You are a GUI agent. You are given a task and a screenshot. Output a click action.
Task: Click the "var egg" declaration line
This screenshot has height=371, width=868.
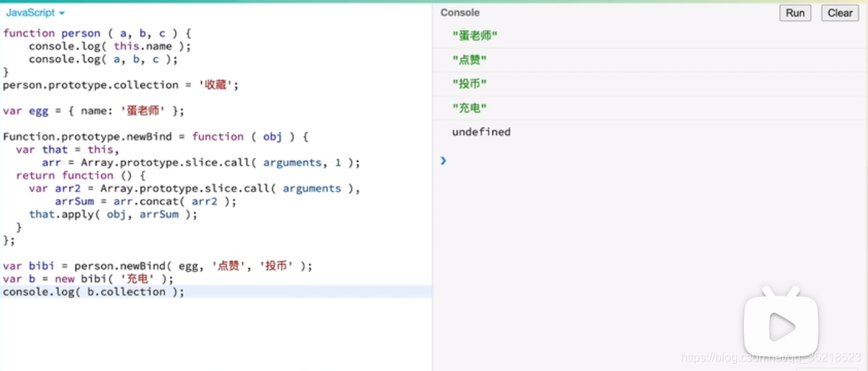click(94, 111)
